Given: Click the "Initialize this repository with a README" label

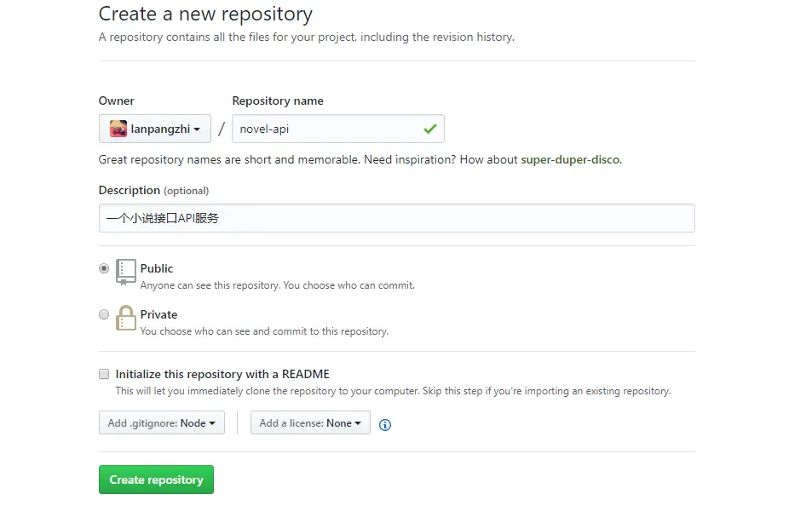Looking at the screenshot, I should [222, 374].
